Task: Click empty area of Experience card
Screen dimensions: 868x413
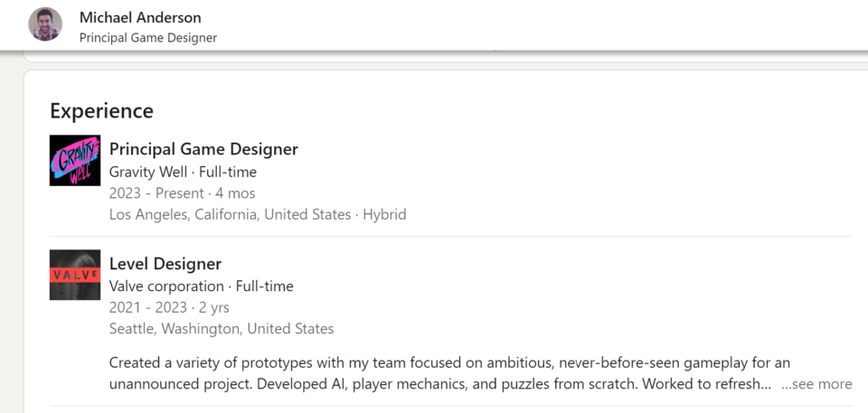Action: click(x=609, y=166)
